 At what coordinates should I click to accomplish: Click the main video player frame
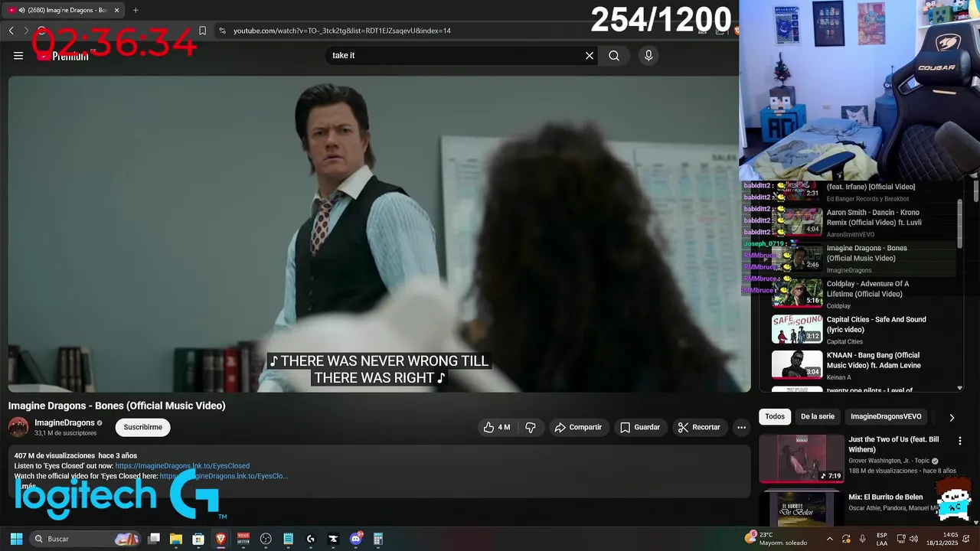pos(379,233)
